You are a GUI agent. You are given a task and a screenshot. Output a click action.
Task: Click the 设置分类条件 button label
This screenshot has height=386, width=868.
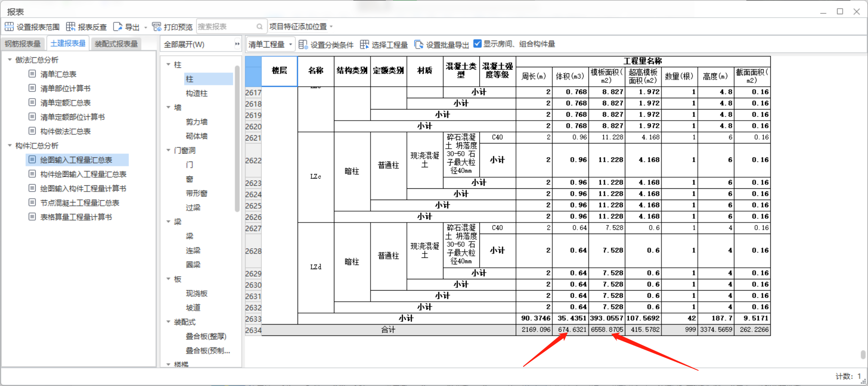332,45
